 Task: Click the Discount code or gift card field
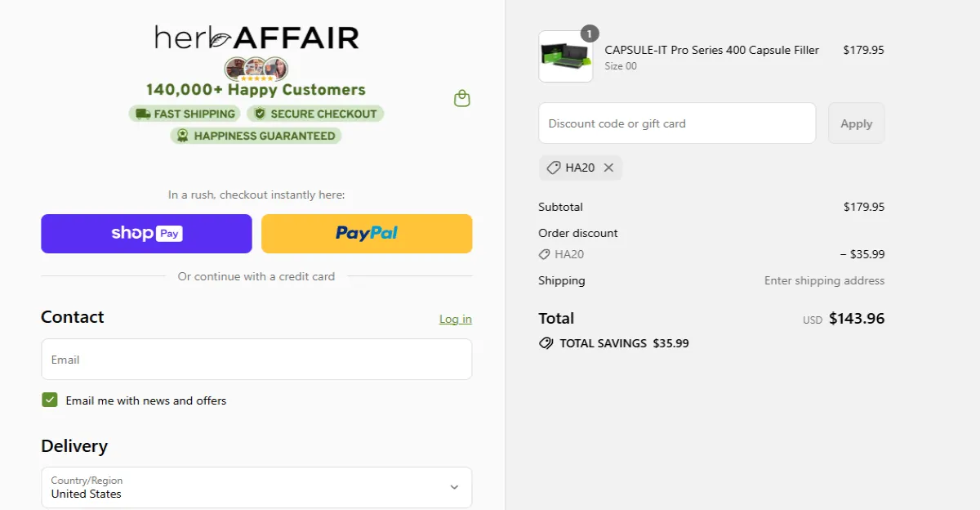click(x=677, y=123)
